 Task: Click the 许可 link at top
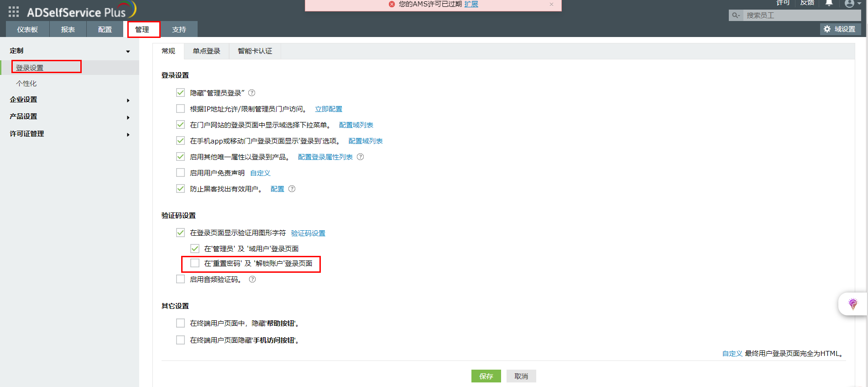pyautogui.click(x=783, y=3)
